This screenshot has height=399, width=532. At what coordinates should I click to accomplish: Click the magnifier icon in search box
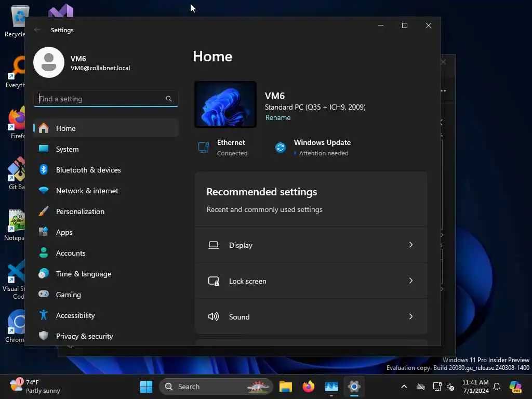coord(169,99)
